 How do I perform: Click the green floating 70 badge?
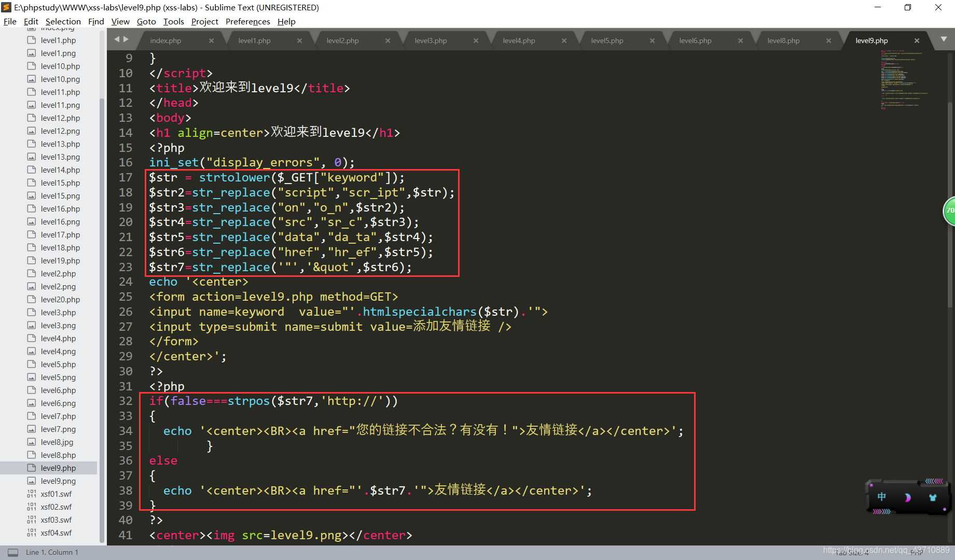pyautogui.click(x=949, y=211)
